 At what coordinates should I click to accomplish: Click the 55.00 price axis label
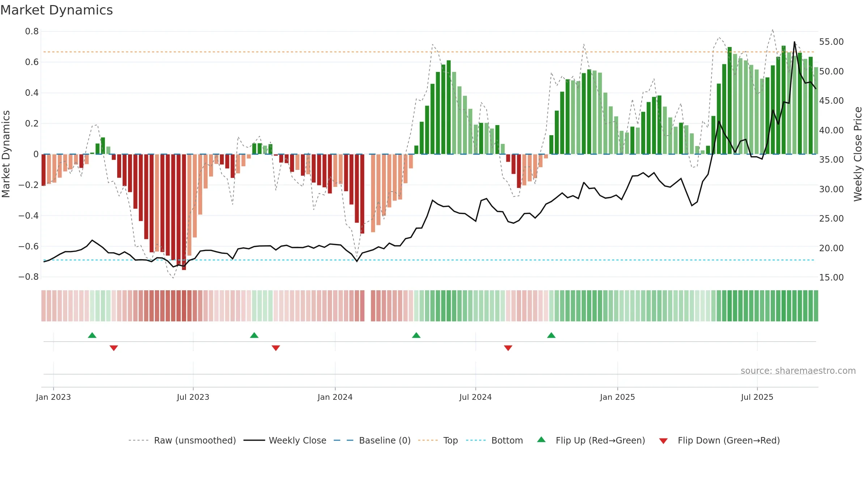[x=831, y=42]
